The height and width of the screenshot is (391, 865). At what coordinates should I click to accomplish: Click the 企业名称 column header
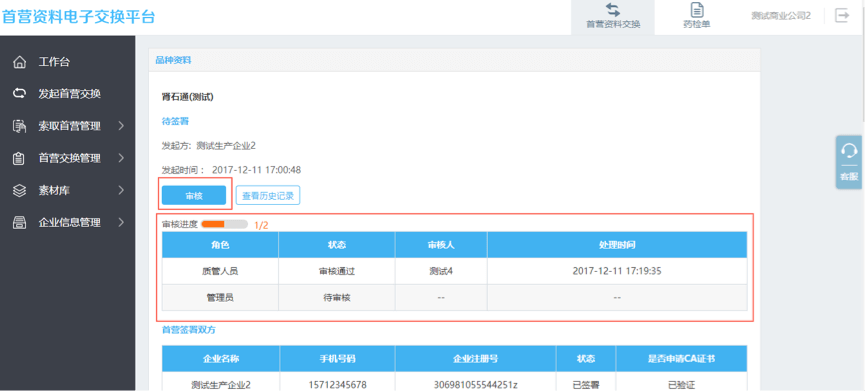pos(221,358)
